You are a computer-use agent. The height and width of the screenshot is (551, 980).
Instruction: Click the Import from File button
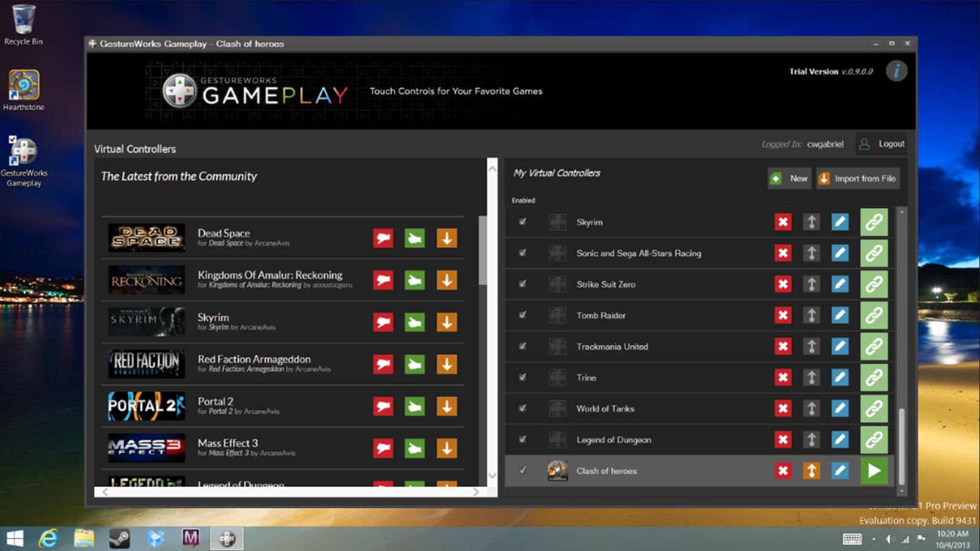click(858, 178)
